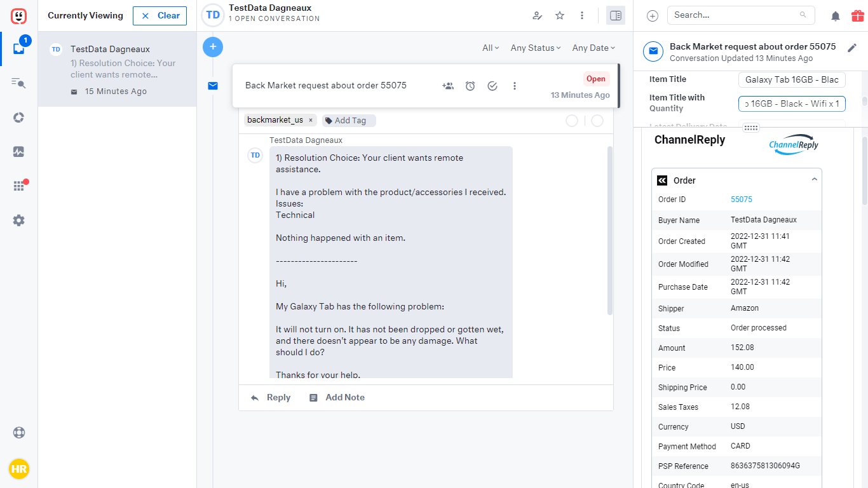The width and height of the screenshot is (868, 488).
Task: Open the help lifebuoy icon
Action: 18,433
